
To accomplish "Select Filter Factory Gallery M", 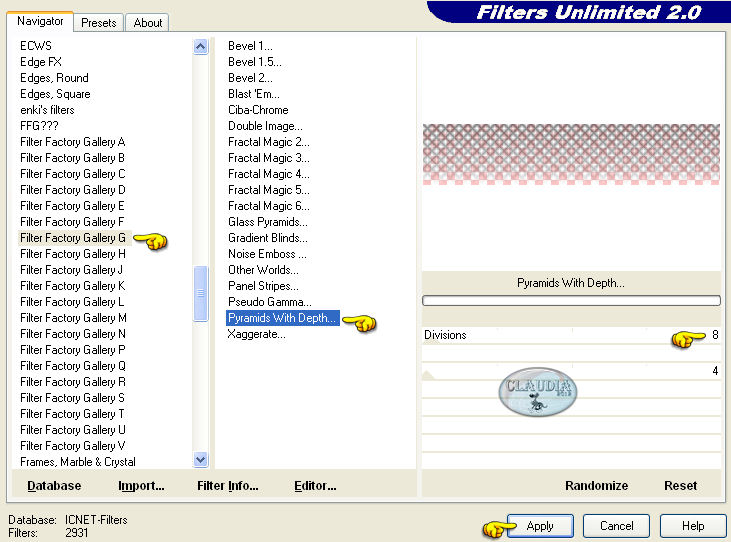I will [73, 318].
